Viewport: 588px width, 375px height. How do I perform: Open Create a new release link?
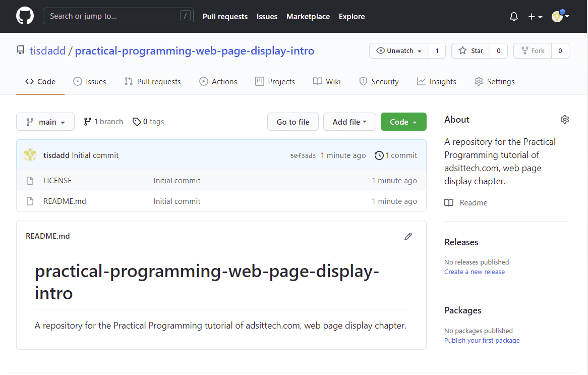(474, 272)
